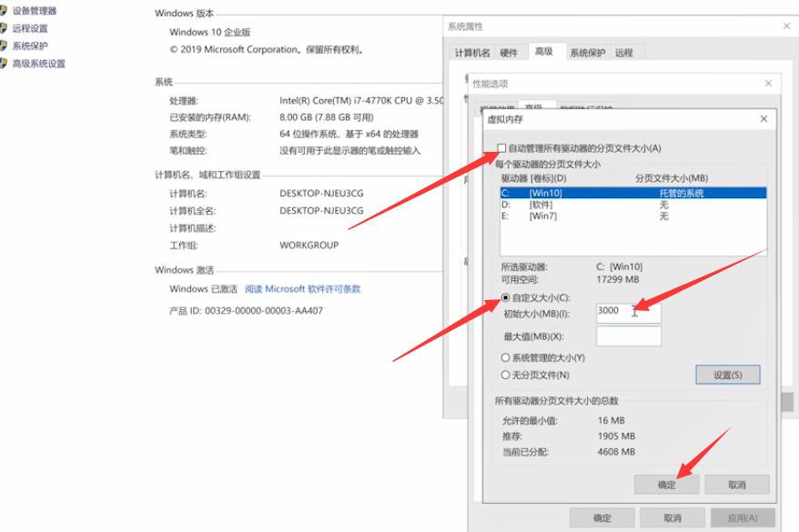This screenshot has width=799, height=532.
Task: Click 取消 in the 性能选项 dialog
Action: [x=673, y=517]
